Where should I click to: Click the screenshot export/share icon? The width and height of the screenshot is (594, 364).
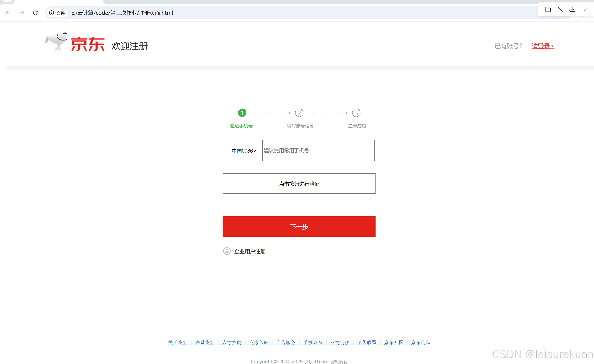(x=548, y=9)
